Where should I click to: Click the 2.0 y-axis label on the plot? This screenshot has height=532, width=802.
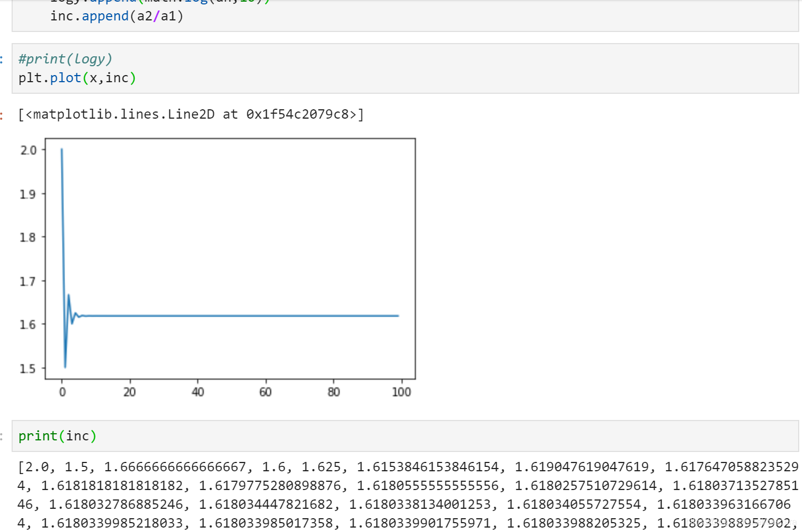pyautogui.click(x=28, y=150)
